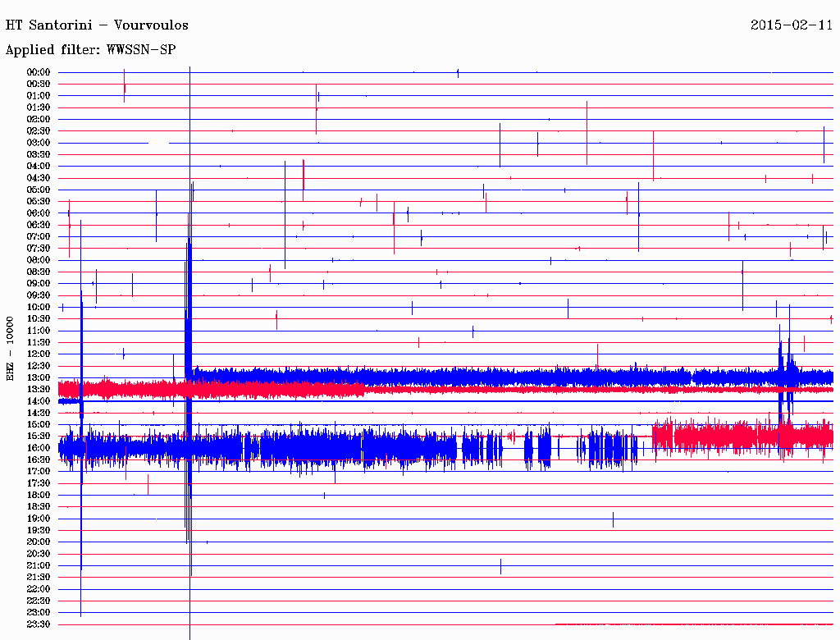The image size is (840, 640).
Task: Click the '21:00' time label
Action: [39, 565]
